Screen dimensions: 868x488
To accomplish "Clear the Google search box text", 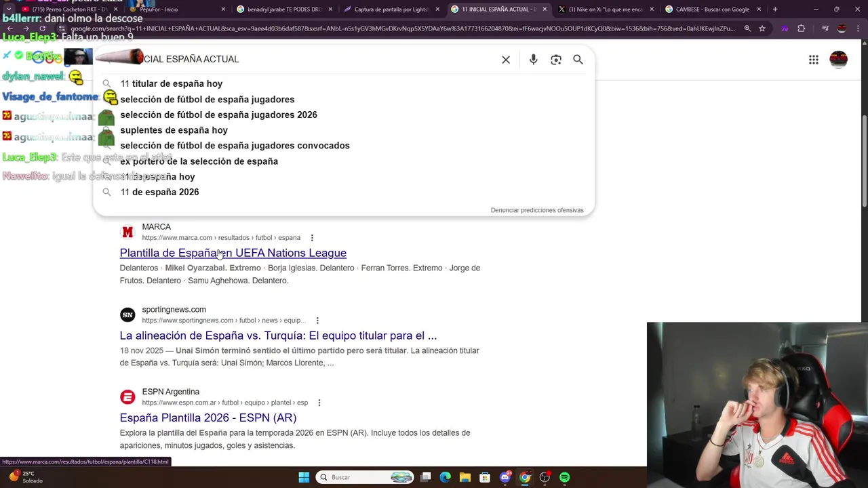I will [506, 60].
